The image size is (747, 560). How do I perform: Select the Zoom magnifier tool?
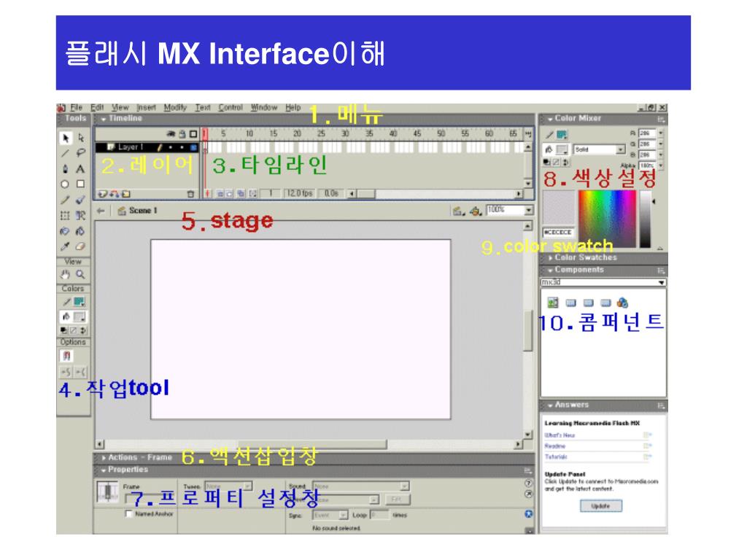tap(80, 275)
